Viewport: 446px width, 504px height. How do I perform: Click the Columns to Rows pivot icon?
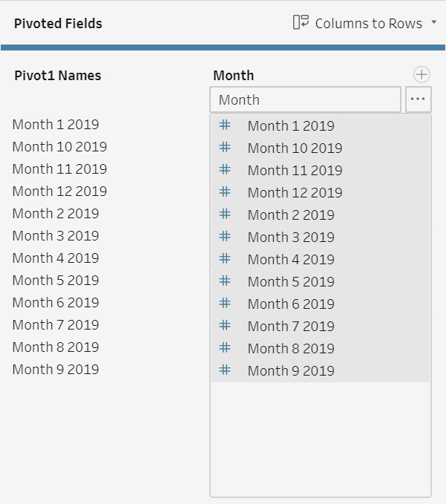pyautogui.click(x=301, y=23)
